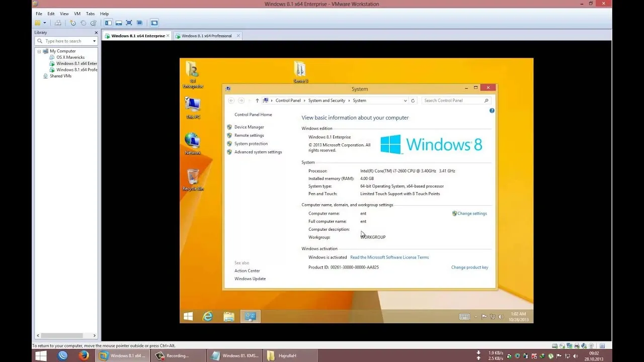Take a snapshot of the virtual machine
This screenshot has height=362, width=644.
[73, 22]
